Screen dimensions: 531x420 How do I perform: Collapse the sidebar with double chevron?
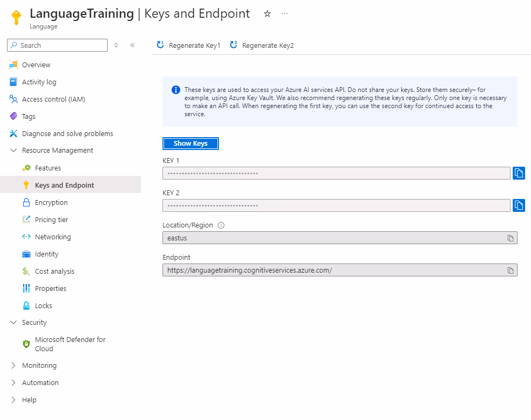click(132, 45)
